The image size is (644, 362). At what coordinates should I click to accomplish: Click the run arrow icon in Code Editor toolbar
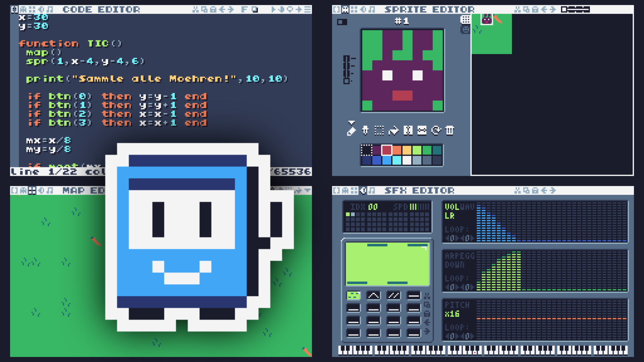point(274,9)
